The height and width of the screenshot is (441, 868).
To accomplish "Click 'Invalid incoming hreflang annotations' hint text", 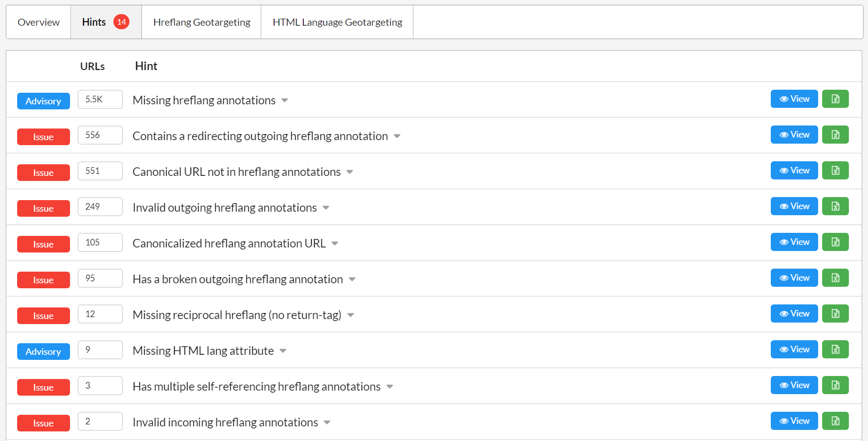I will click(225, 422).
